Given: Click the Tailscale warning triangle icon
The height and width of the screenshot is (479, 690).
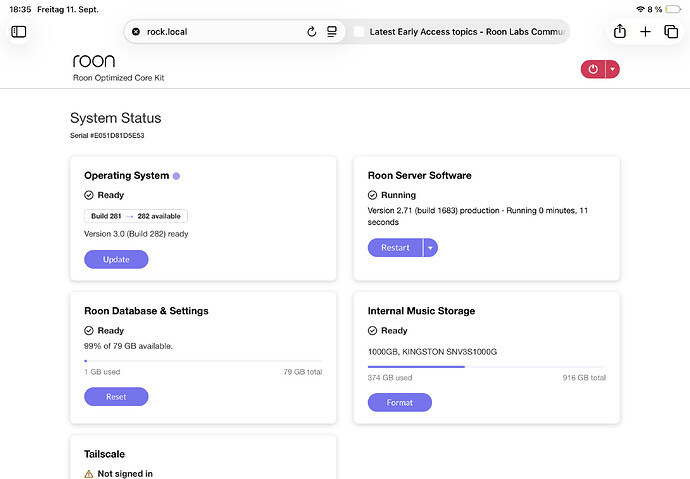Looking at the screenshot, I should coord(88,474).
